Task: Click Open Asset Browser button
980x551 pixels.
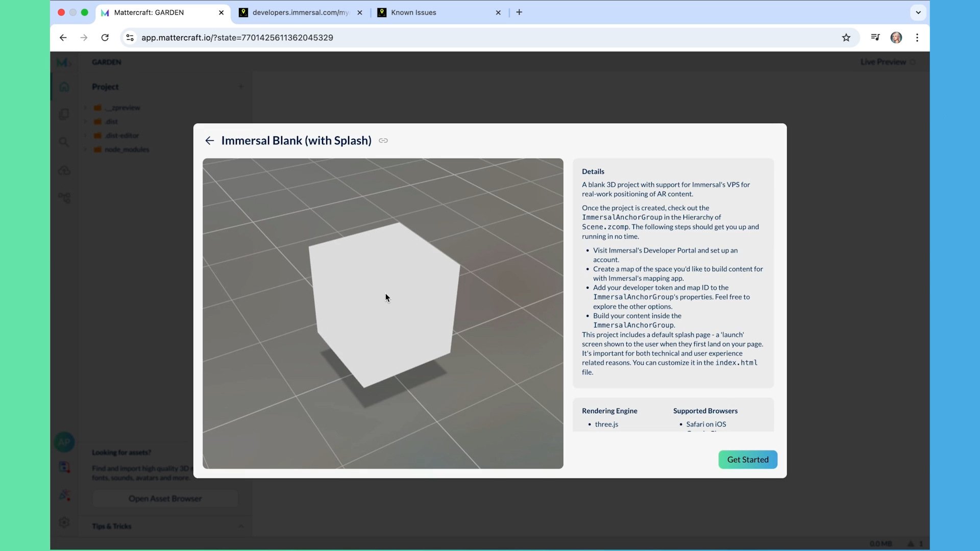Action: pyautogui.click(x=165, y=498)
